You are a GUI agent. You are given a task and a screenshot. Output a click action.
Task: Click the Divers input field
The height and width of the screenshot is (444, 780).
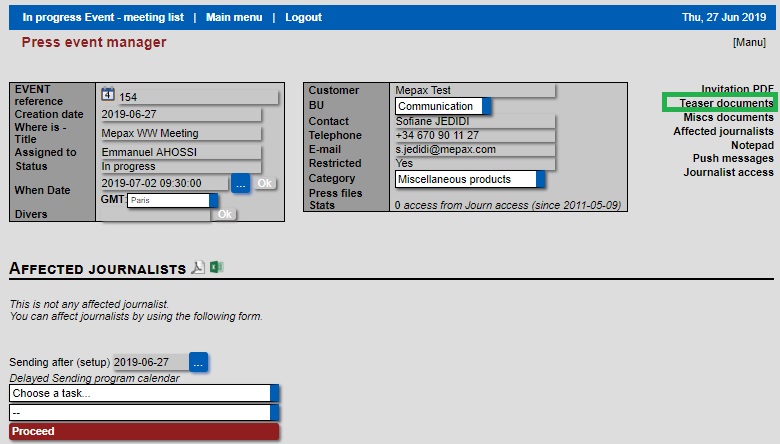[x=155, y=215]
